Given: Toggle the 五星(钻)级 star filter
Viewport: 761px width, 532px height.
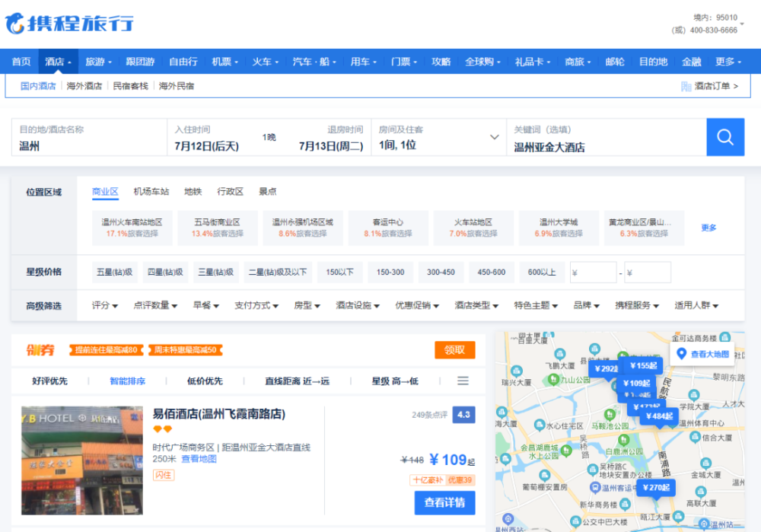Looking at the screenshot, I should tap(115, 272).
